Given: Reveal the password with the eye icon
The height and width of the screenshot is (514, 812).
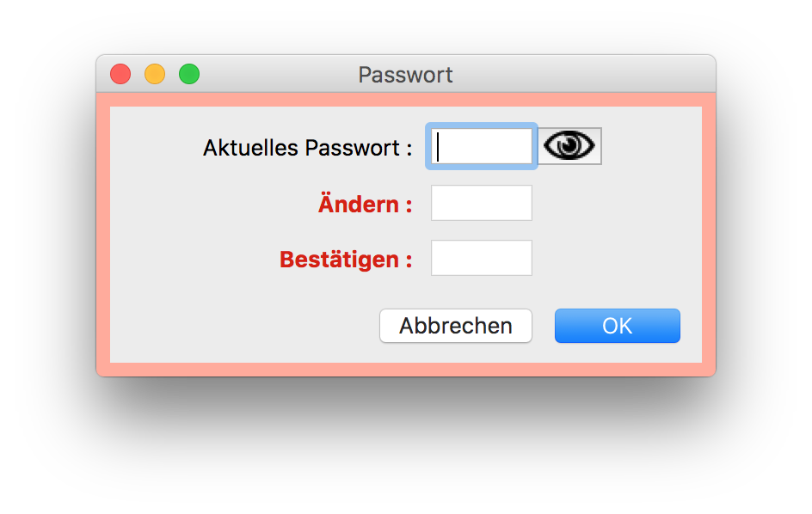Looking at the screenshot, I should [569, 146].
